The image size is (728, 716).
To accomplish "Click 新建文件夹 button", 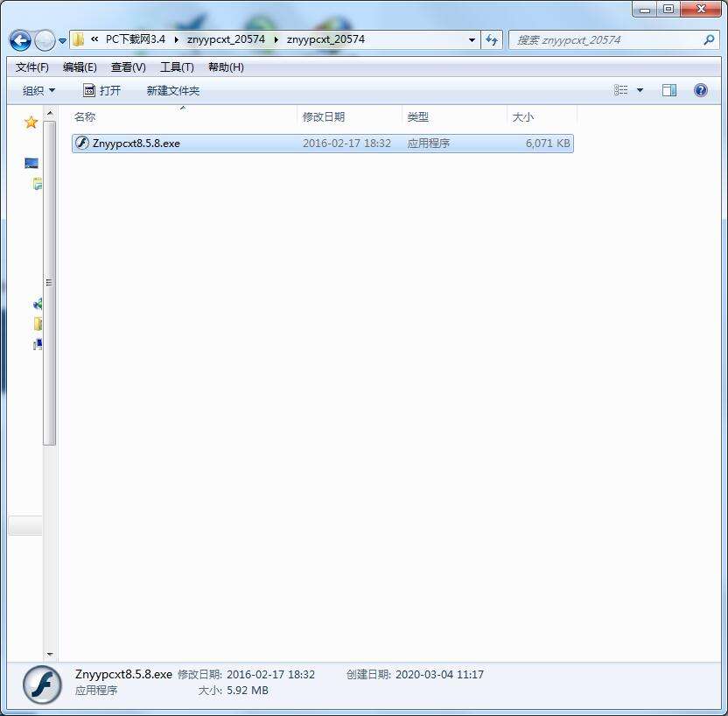I will click(173, 90).
